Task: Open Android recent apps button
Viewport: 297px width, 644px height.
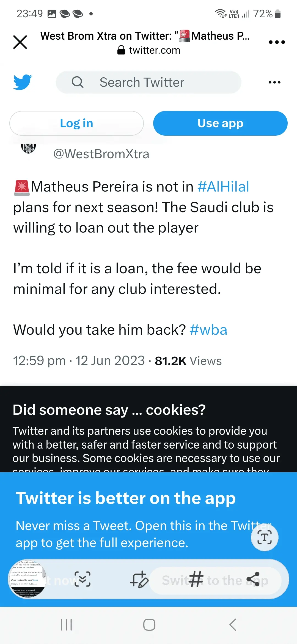Action: coord(66,625)
